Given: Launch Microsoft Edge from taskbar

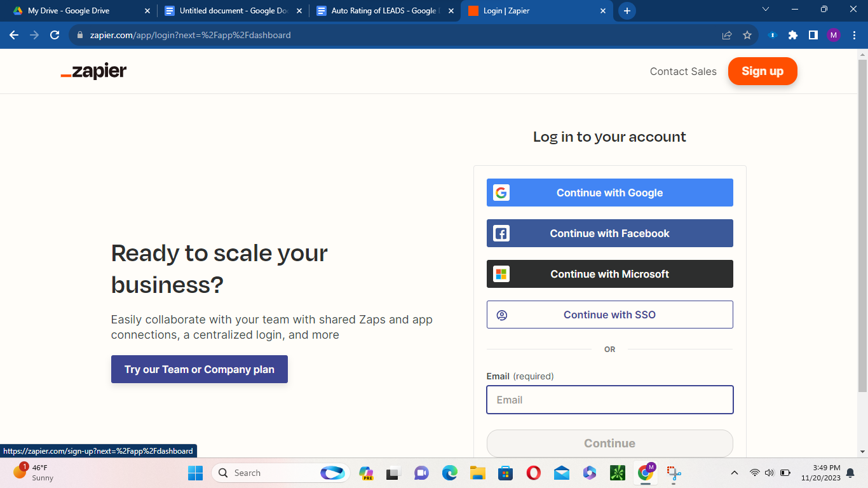Looking at the screenshot, I should click(x=449, y=473).
